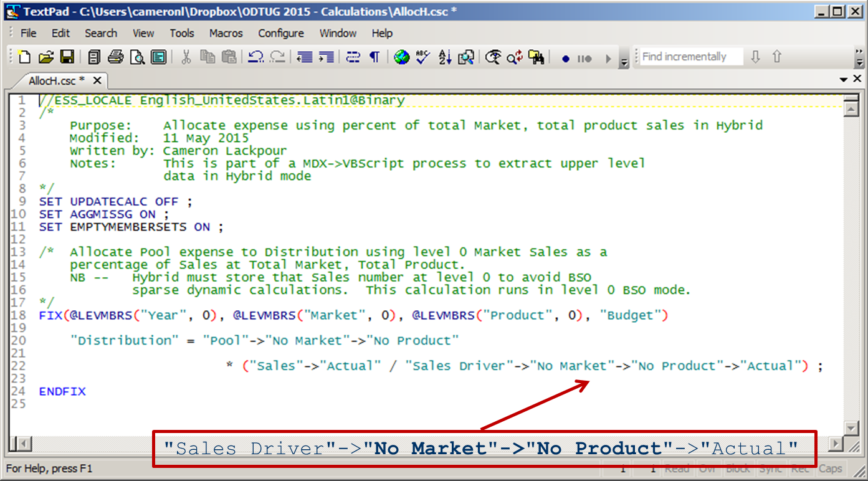Image resolution: width=868 pixels, height=481 pixels.
Task: Click the horizontal scrollbar right arrow
Action: pos(836,444)
